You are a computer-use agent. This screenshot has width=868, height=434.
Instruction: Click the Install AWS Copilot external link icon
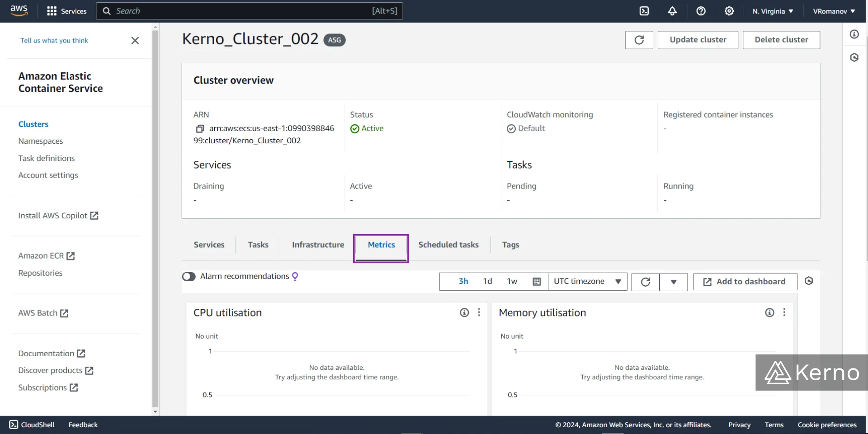point(94,216)
